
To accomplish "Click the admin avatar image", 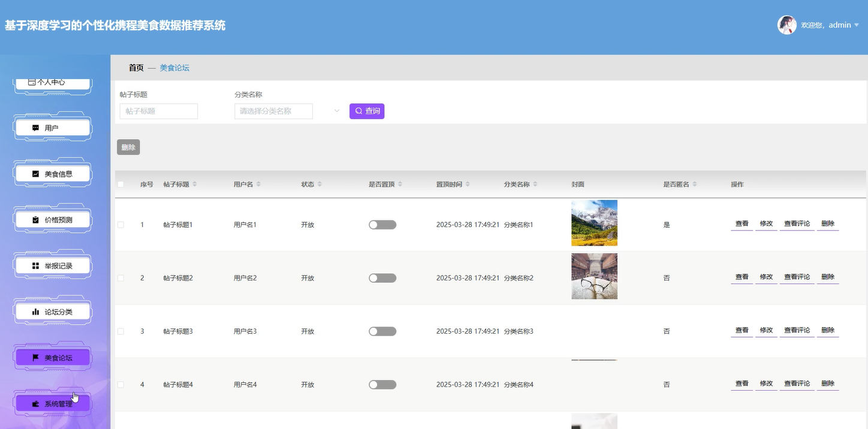I will coord(787,25).
